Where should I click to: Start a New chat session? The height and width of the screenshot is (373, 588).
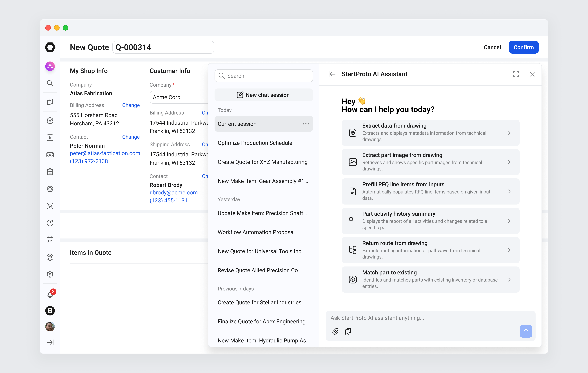(264, 95)
